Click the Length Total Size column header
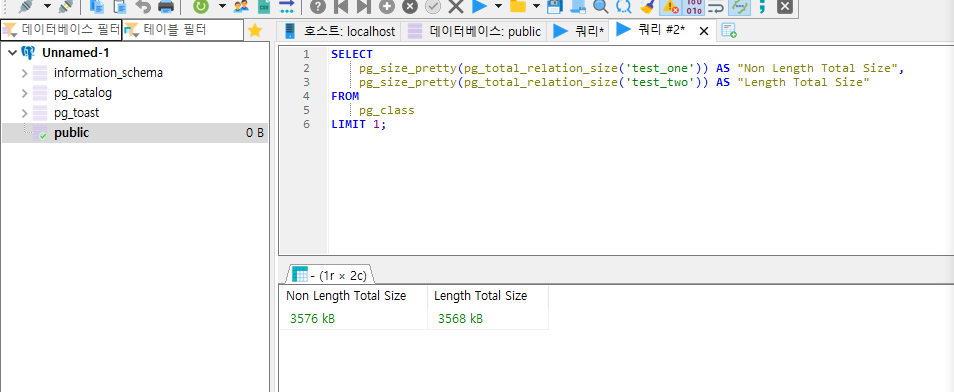 pyautogui.click(x=488, y=296)
